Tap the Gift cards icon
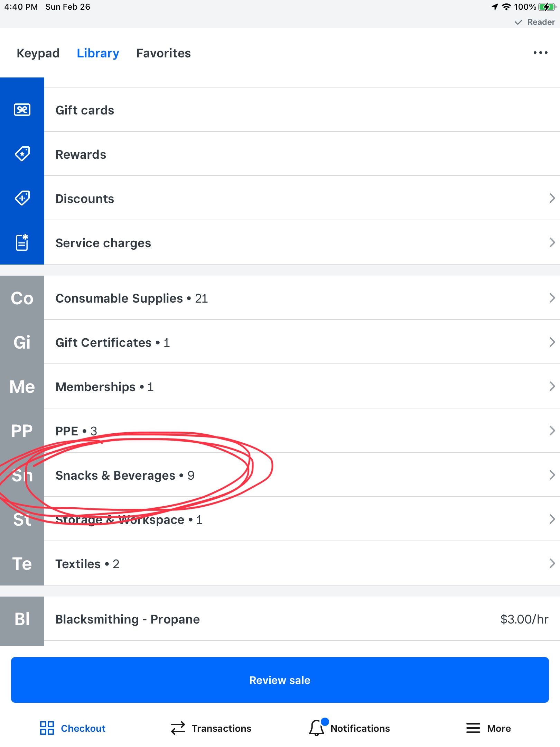The height and width of the screenshot is (747, 560). [22, 110]
